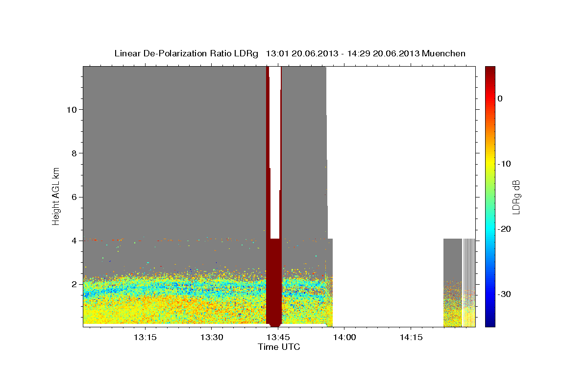Click the colorbar tick label '-30'
This screenshot has height=392, width=588.
point(505,294)
